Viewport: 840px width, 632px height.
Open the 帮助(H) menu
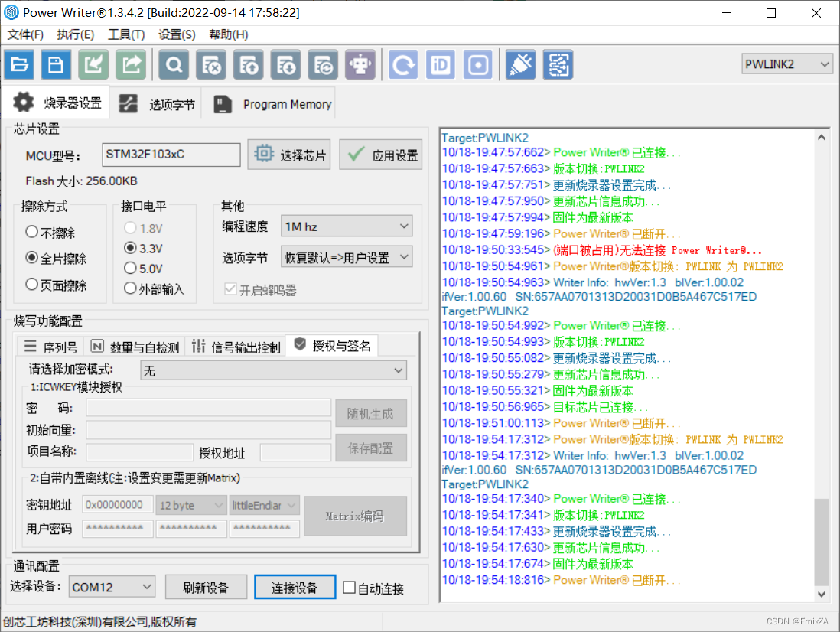pyautogui.click(x=228, y=35)
